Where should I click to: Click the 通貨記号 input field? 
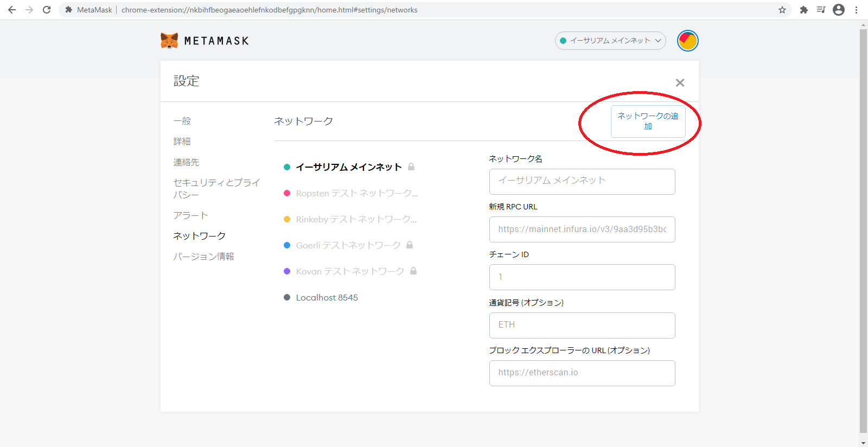pyautogui.click(x=582, y=325)
